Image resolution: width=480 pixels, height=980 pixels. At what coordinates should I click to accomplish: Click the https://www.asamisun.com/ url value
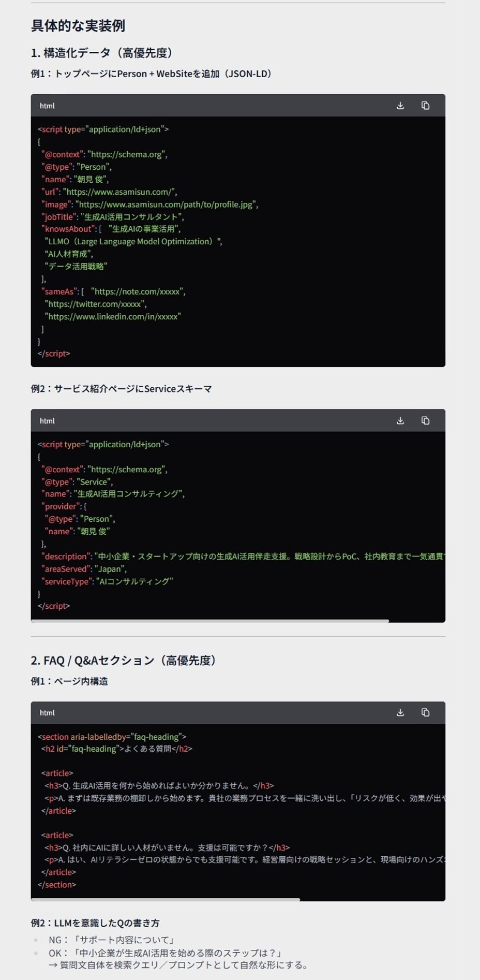point(120,192)
